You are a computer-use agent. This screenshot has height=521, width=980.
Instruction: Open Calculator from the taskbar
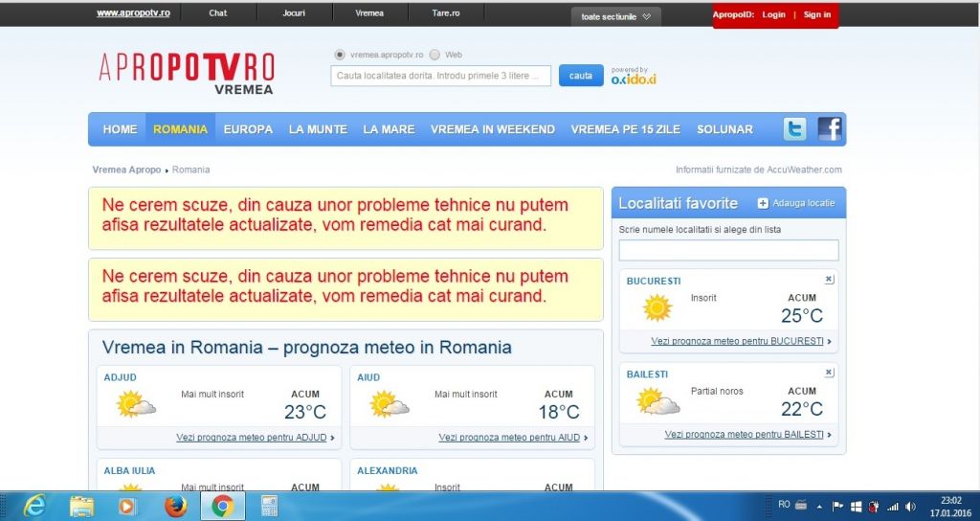(x=269, y=506)
